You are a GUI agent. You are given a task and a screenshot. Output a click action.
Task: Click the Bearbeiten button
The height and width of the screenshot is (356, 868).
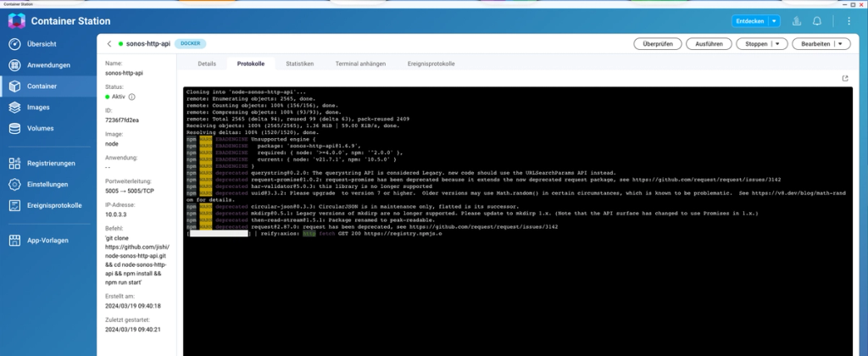point(816,44)
